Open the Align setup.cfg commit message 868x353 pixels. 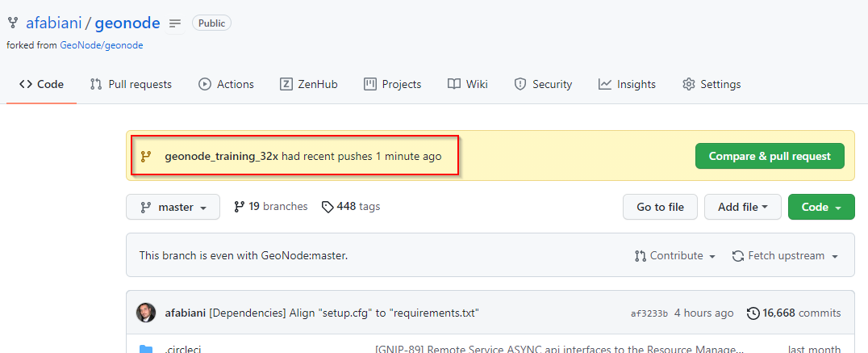(344, 313)
